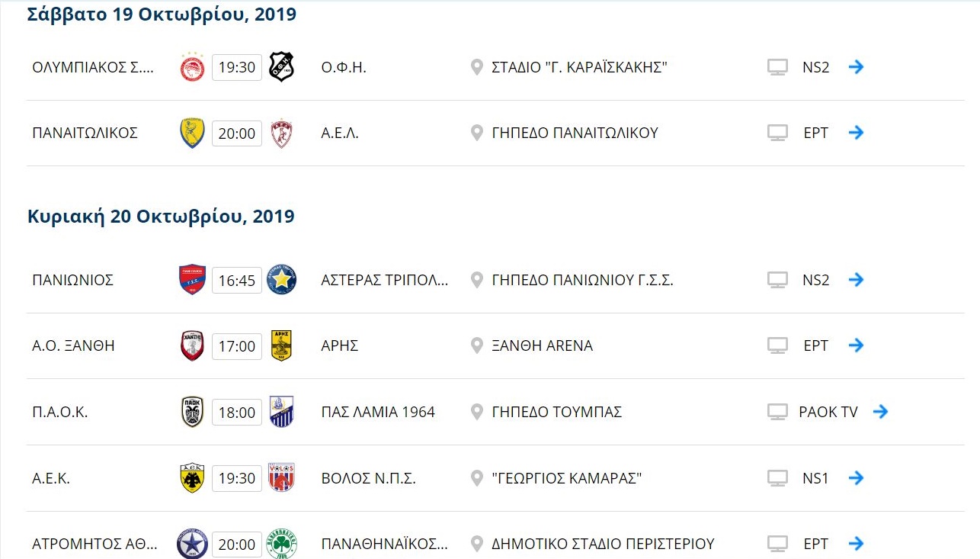The height and width of the screenshot is (559, 980).
Task: Open the ΠΑΣ ΛΑΜΙΑ 1964 team link
Action: tap(378, 412)
